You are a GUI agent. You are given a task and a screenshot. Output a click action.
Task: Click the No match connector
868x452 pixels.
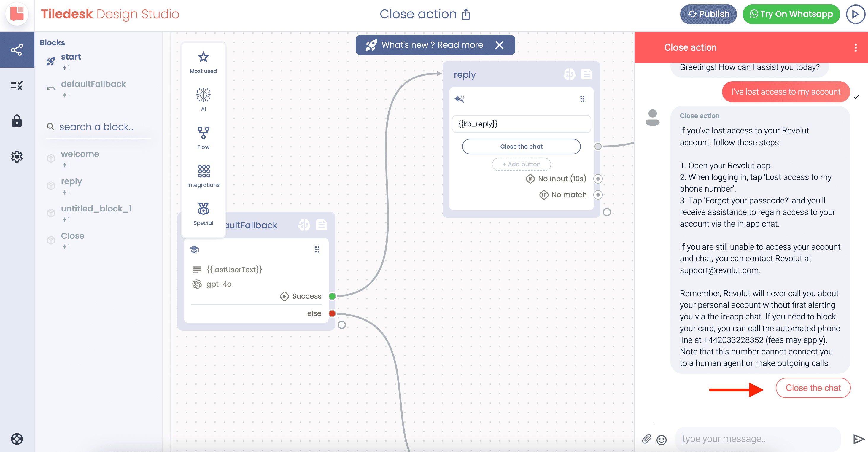(x=598, y=195)
